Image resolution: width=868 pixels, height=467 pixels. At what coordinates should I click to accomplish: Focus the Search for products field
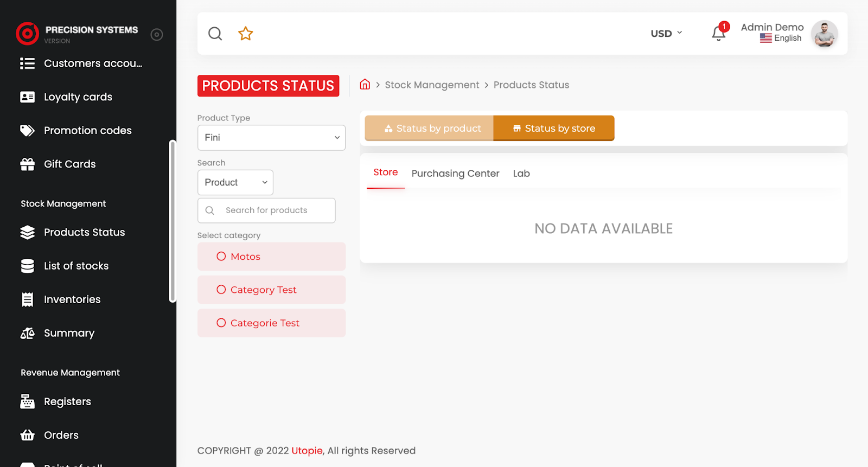pyautogui.click(x=266, y=210)
